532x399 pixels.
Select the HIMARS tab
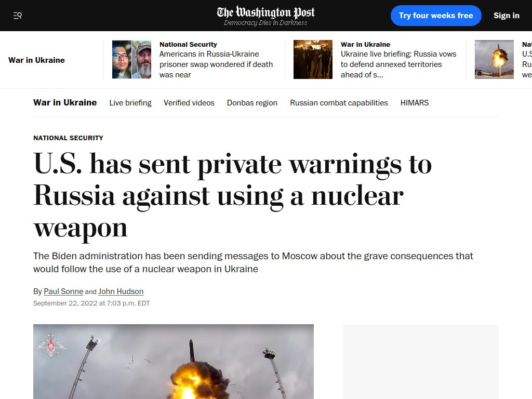coord(414,103)
